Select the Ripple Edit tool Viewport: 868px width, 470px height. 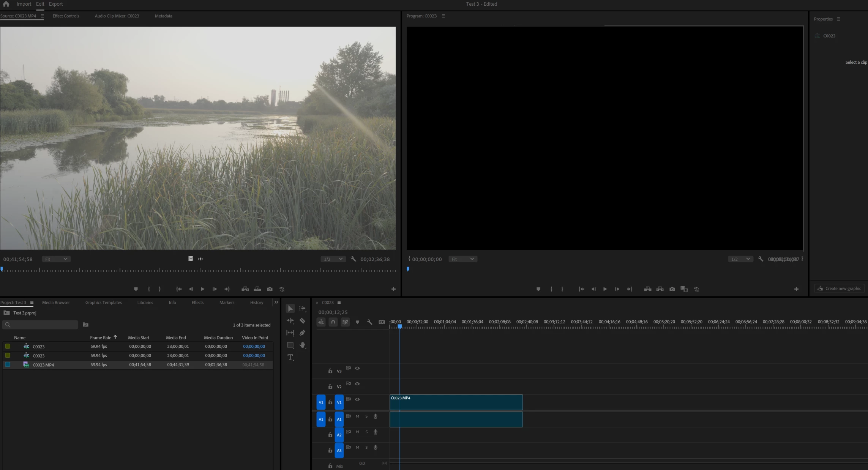pos(290,321)
